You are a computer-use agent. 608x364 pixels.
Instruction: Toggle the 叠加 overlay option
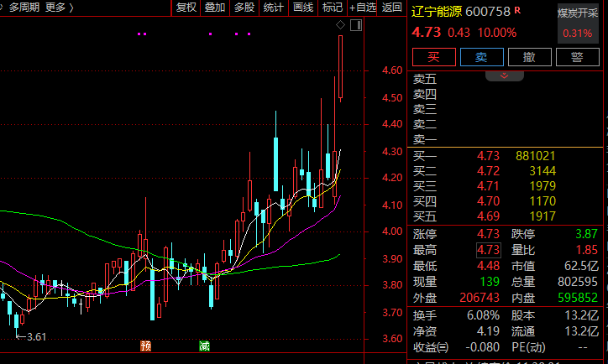215,8
